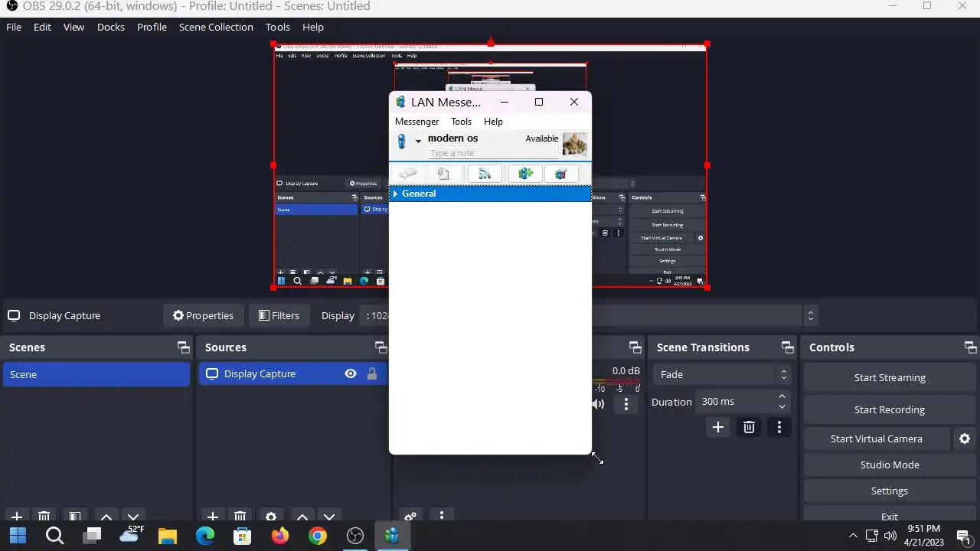Image resolution: width=980 pixels, height=551 pixels.
Task: Click the send file icon in LAN Messenger
Action: (x=443, y=174)
